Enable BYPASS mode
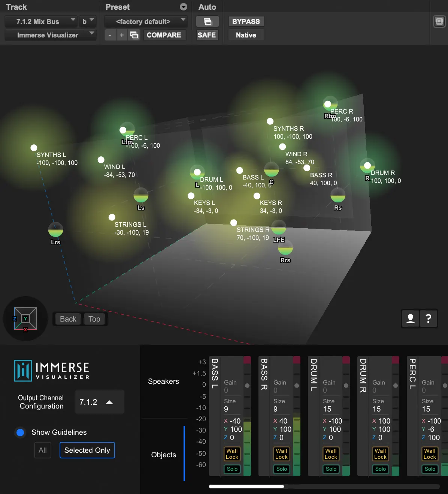Image resolution: width=448 pixels, height=494 pixels. (246, 21)
